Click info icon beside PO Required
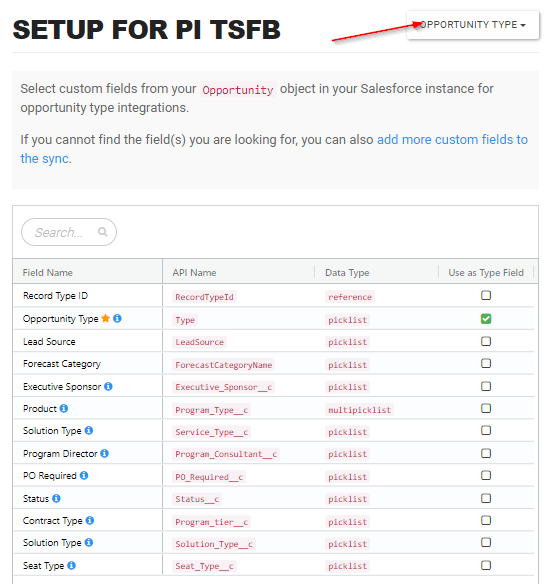The height and width of the screenshot is (584, 551). tap(84, 475)
